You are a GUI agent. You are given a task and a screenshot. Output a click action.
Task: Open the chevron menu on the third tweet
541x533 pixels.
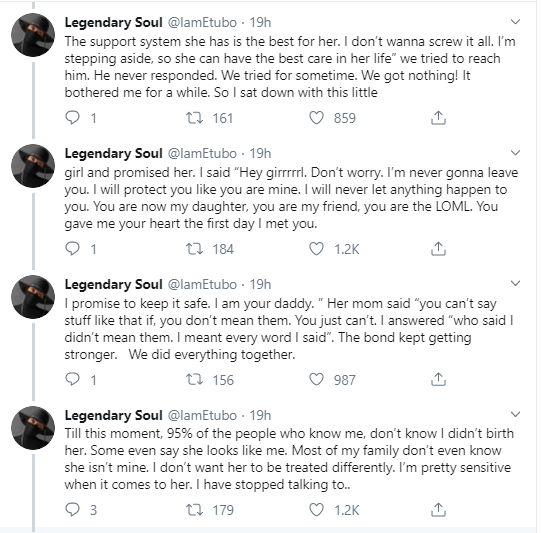coord(515,283)
